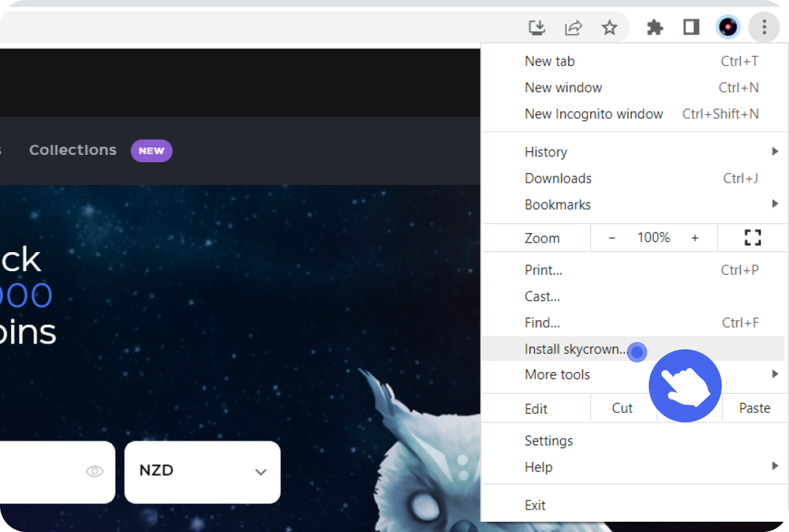
Task: Select New tab menu item
Action: 633,61
